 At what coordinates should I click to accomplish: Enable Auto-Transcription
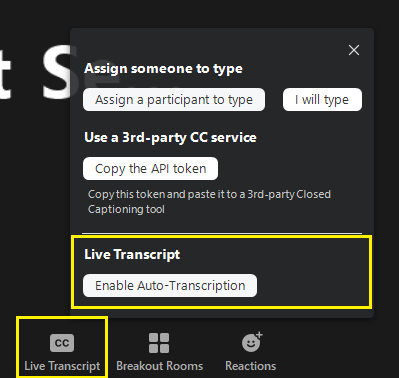tap(170, 286)
